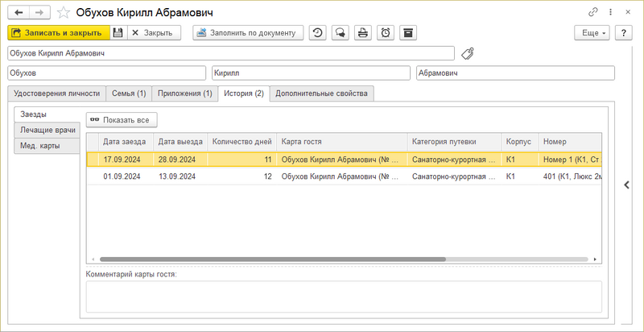644x332 pixels.
Task: Close the form with the X
Action: click(628, 12)
